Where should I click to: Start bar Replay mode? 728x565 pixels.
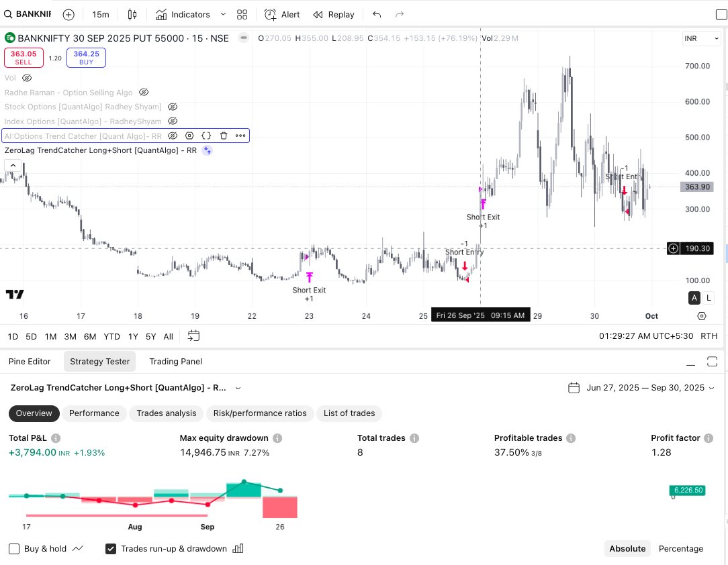click(x=333, y=14)
